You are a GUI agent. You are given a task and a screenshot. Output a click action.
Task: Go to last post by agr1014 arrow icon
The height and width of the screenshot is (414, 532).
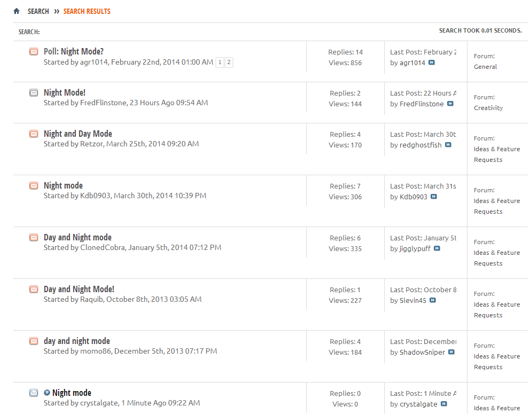tap(432, 63)
